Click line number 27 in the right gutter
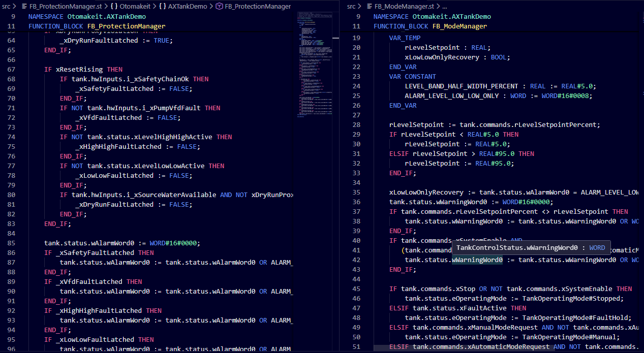The height and width of the screenshot is (353, 644). tap(356, 115)
